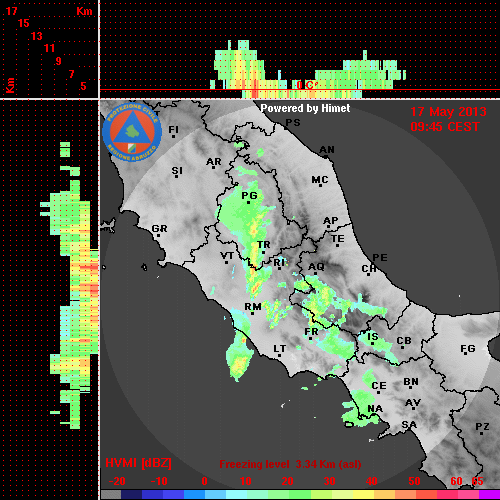
Task: Click the Protezione Civile Regione Abruzzo logo
Action: [x=132, y=133]
